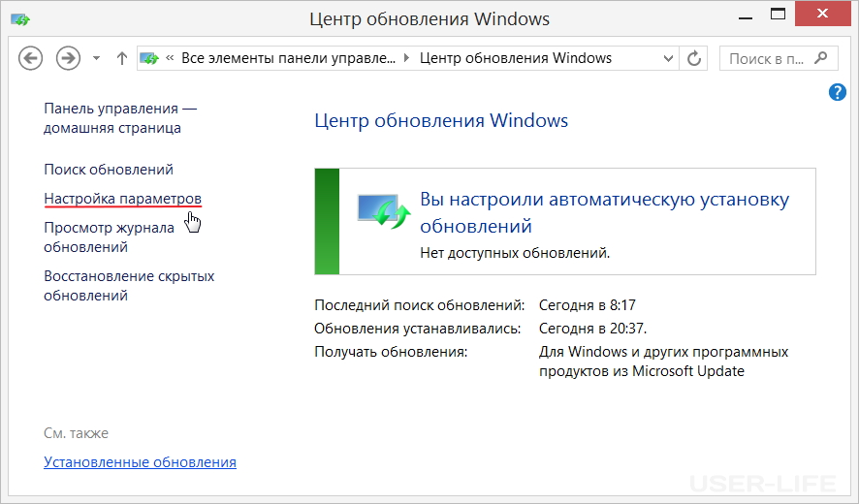Screen dimensions: 859x504
Task: Click the "Поиск обновлений" link
Action: (x=109, y=170)
